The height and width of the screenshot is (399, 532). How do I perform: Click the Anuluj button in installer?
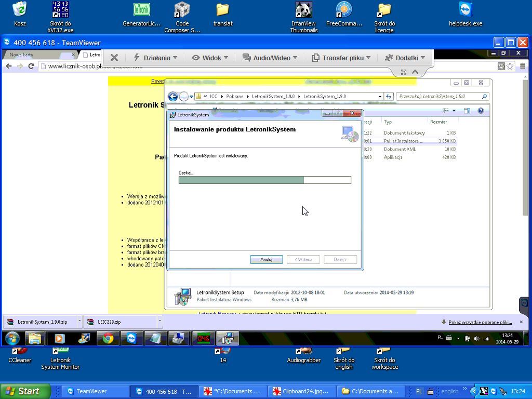coord(266,259)
